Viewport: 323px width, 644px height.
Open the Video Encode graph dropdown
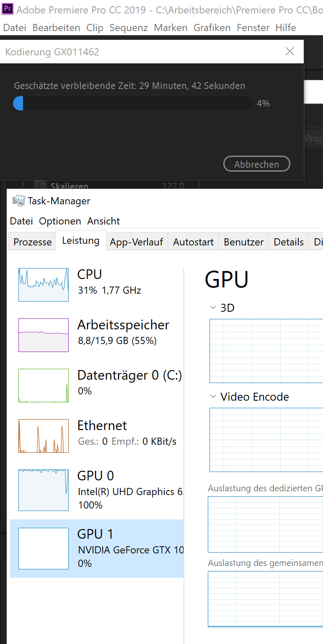coord(213,397)
